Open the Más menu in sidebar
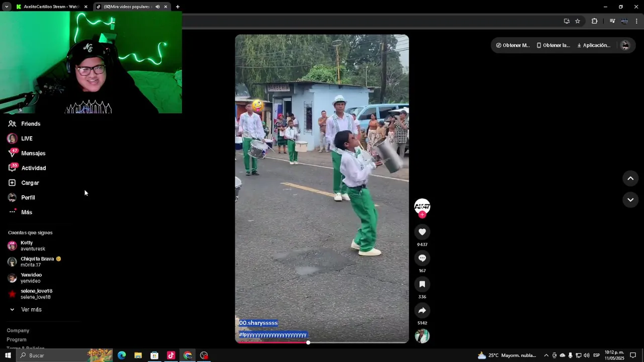The height and width of the screenshot is (362, 644). (20, 212)
